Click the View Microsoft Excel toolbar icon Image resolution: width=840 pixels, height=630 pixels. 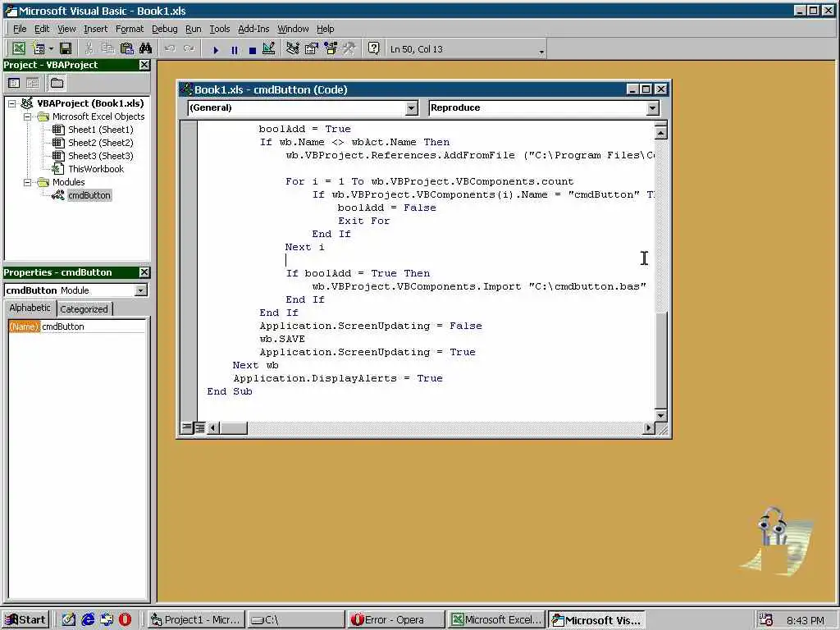click(x=19, y=48)
